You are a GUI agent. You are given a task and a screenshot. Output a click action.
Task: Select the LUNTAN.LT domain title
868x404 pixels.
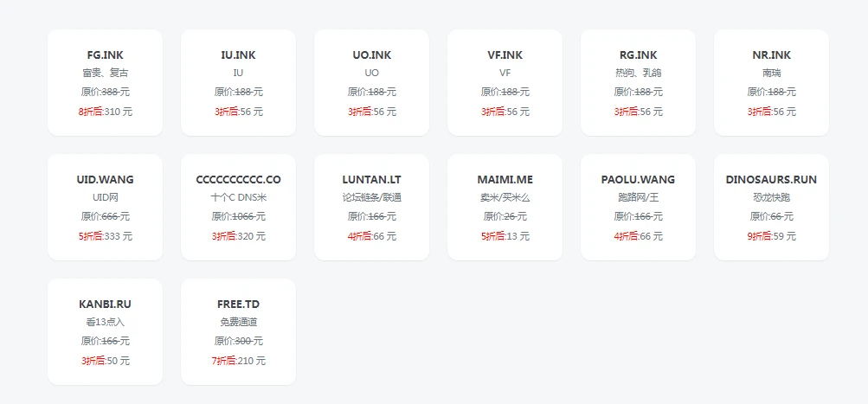pyautogui.click(x=371, y=180)
